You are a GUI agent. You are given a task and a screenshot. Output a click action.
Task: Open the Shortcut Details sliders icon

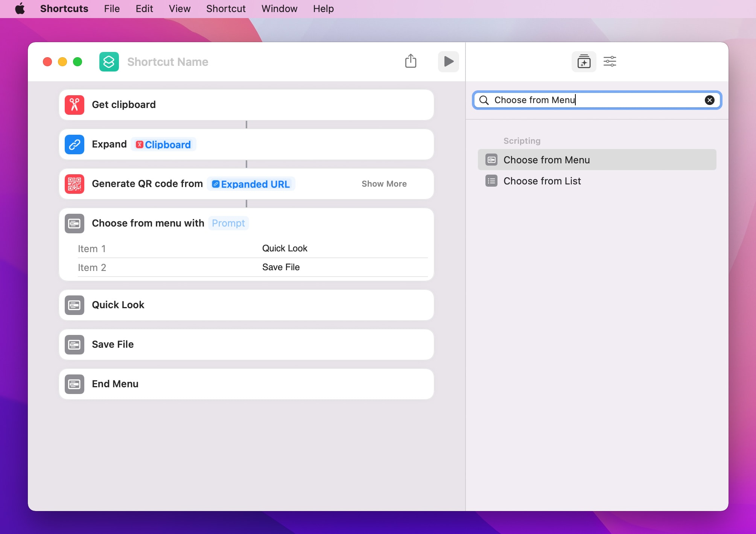tap(610, 61)
